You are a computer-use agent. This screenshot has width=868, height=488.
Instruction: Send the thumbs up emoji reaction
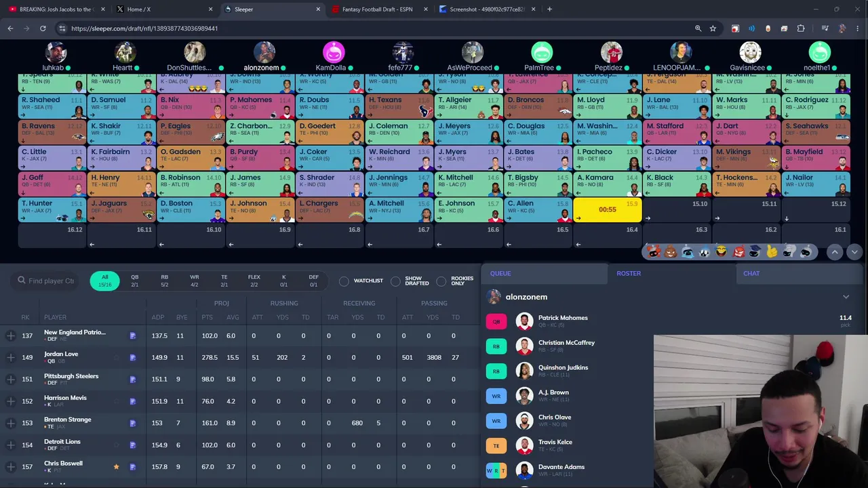[772, 251]
